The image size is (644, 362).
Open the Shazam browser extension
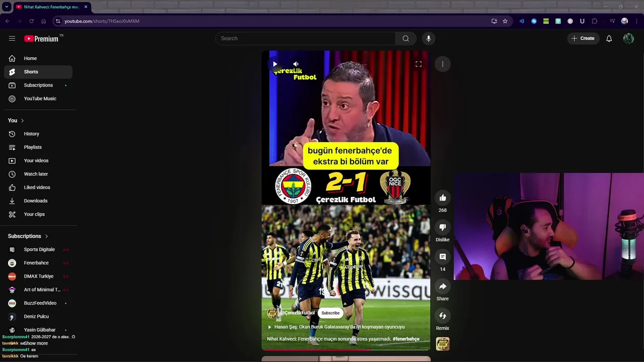click(534, 21)
